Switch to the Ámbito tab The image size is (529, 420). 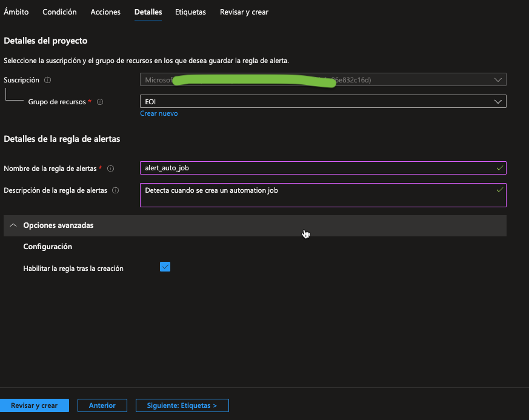click(16, 12)
